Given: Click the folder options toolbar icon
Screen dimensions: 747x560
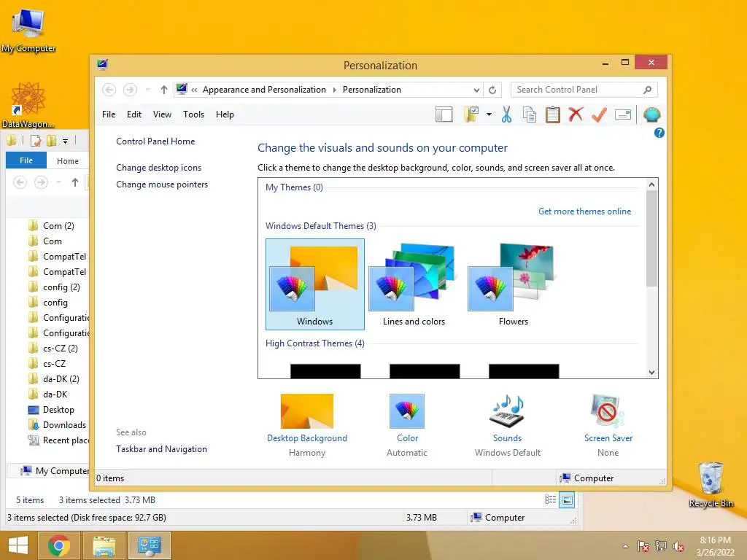Looking at the screenshot, I should (x=471, y=114).
